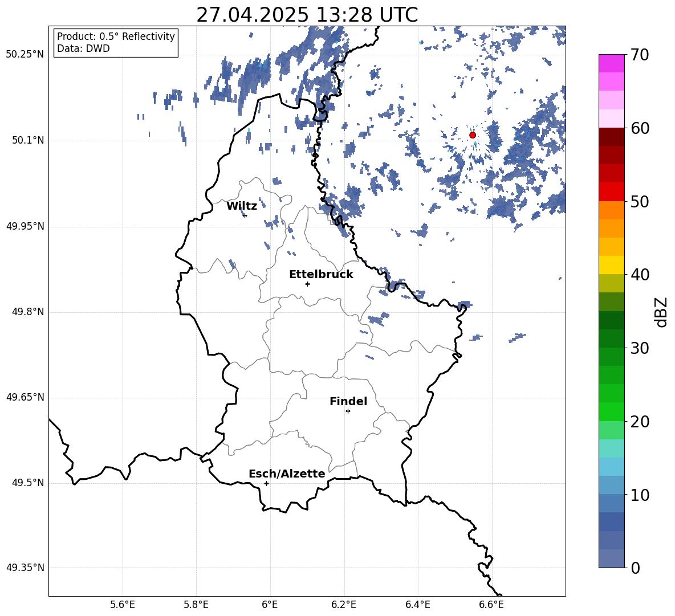
Task: Click the 6.2°E longitude label
Action: (x=344, y=605)
